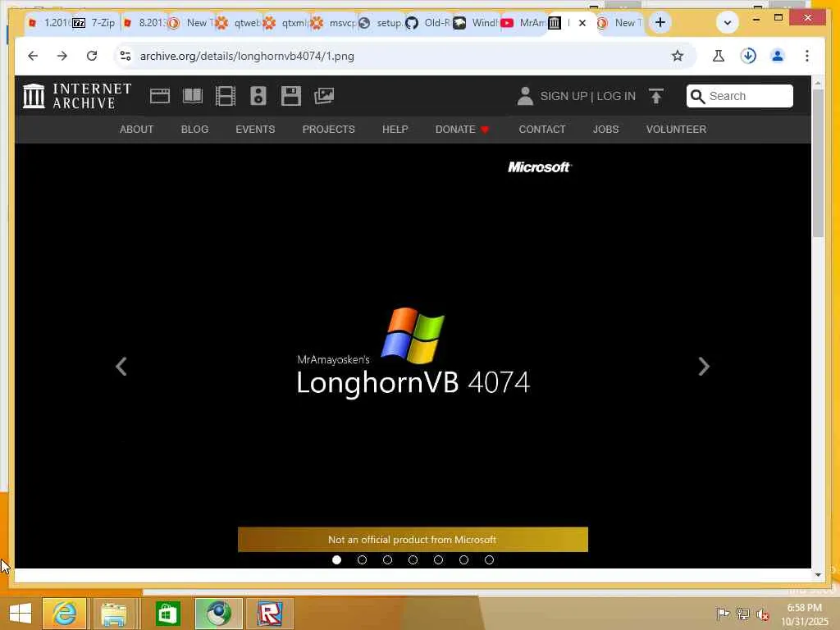Viewport: 840px width, 630px height.
Task: Switch to the setup tab
Action: 382,23
